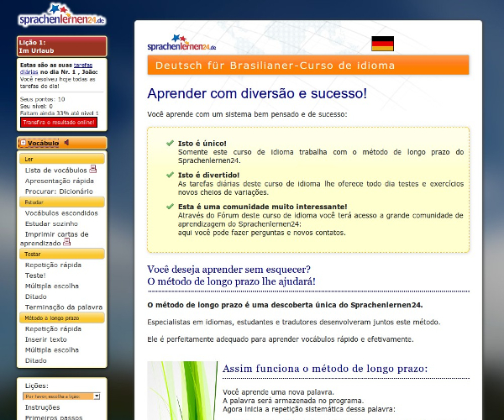Click the sprachenlernen24.de logo in sidebar

click(x=61, y=15)
